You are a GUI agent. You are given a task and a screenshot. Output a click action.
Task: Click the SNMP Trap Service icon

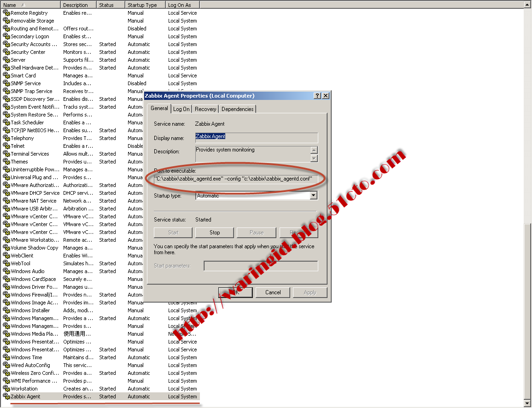tap(6, 91)
